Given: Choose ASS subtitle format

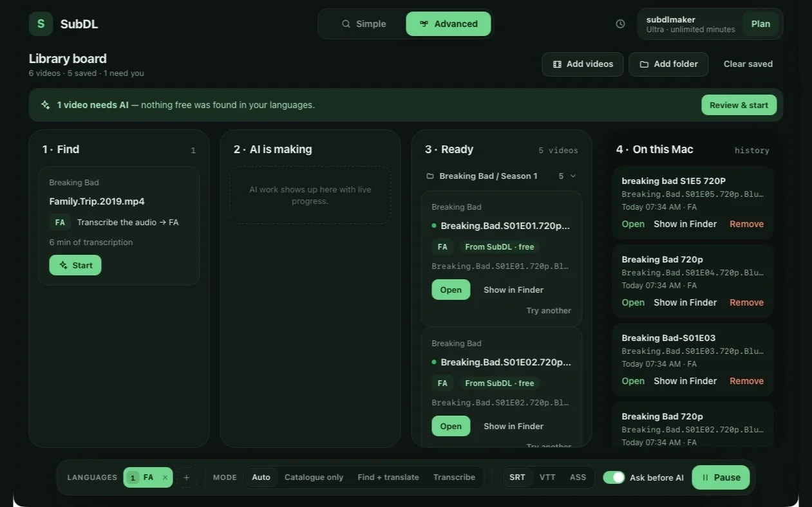Looking at the screenshot, I should 578,477.
